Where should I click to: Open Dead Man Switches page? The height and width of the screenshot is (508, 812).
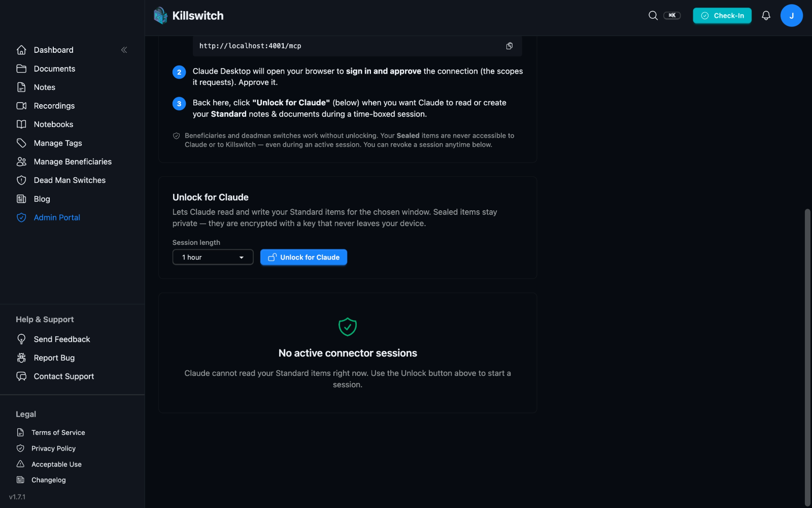(70, 180)
